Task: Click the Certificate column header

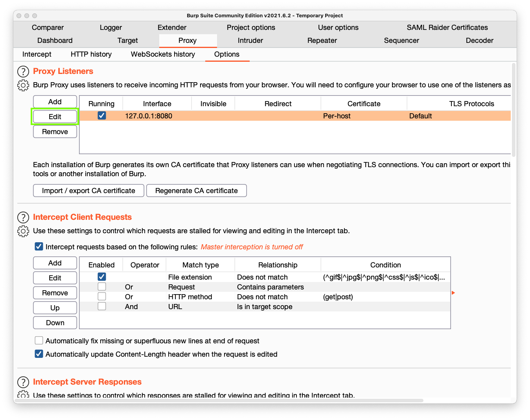Action: click(x=364, y=104)
